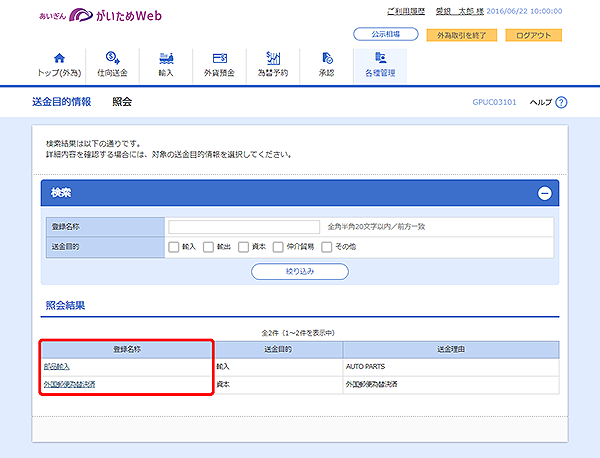Viewport: 600px width, 458px height.
Task: Check the 輸入 purpose checkbox
Action: coord(174,247)
